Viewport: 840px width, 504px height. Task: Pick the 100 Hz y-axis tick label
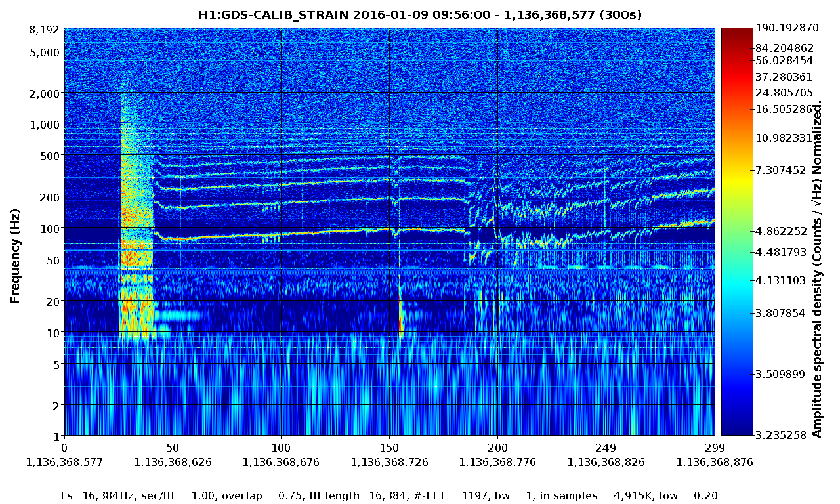point(50,229)
